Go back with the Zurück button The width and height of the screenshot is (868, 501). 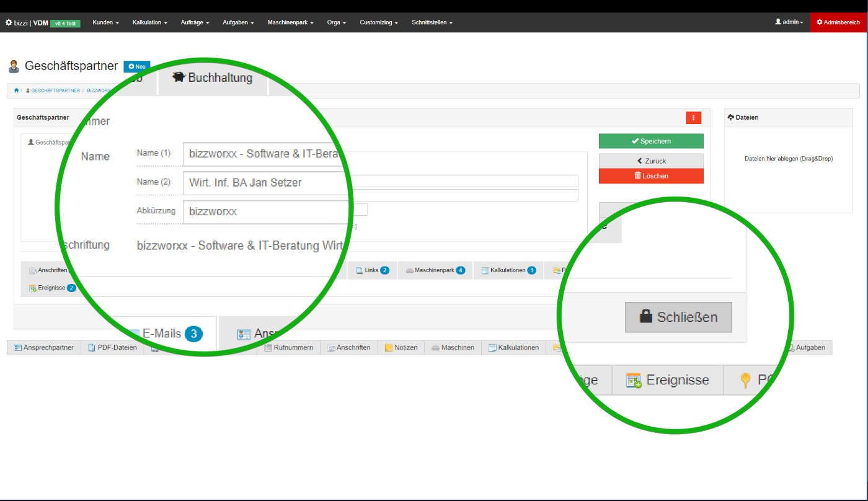(651, 161)
